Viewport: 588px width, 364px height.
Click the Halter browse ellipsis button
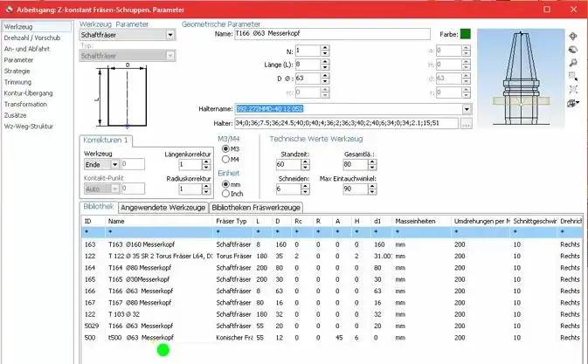click(x=467, y=124)
